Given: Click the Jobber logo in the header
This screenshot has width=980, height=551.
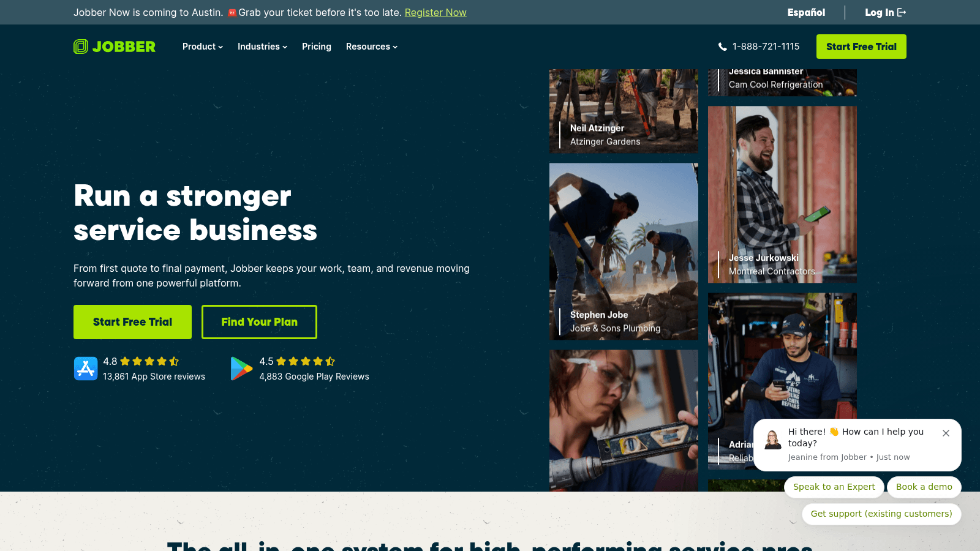Looking at the screenshot, I should 115,47.
